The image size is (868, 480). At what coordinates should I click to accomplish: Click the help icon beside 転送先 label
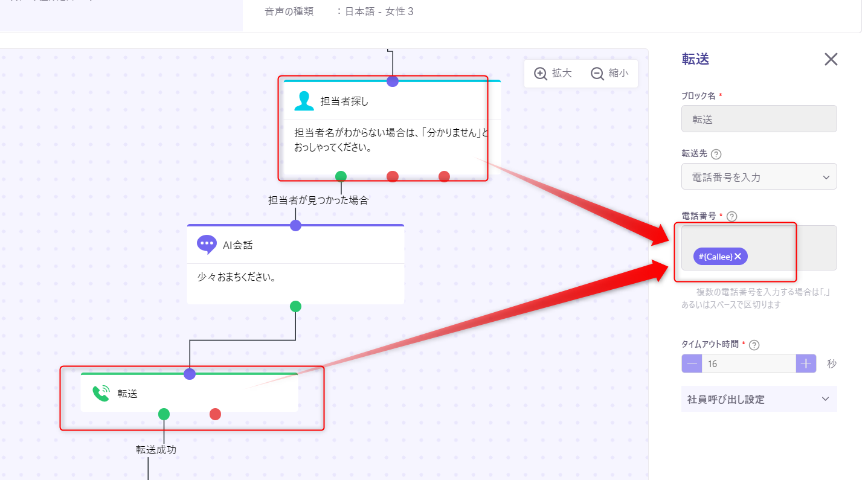click(x=716, y=154)
